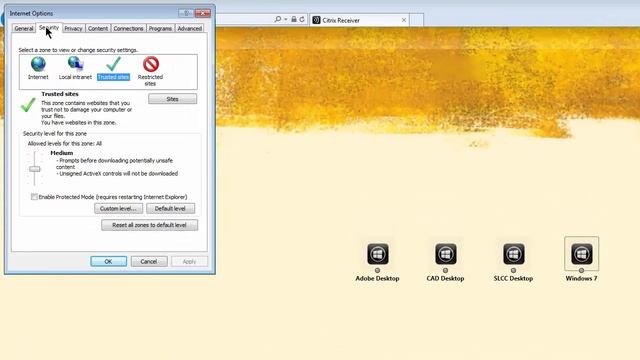Expand details dot under Windows 7

point(581,270)
